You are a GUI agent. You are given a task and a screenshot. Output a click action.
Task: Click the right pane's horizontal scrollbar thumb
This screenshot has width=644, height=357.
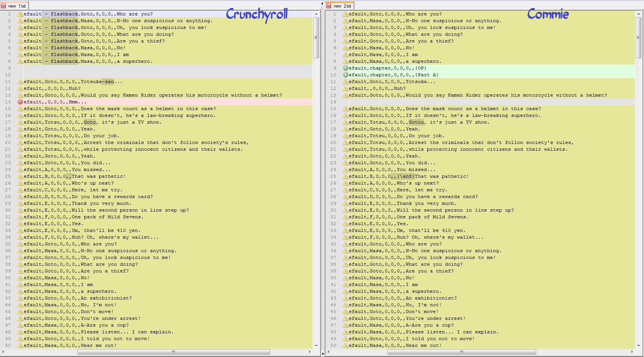coord(461,352)
